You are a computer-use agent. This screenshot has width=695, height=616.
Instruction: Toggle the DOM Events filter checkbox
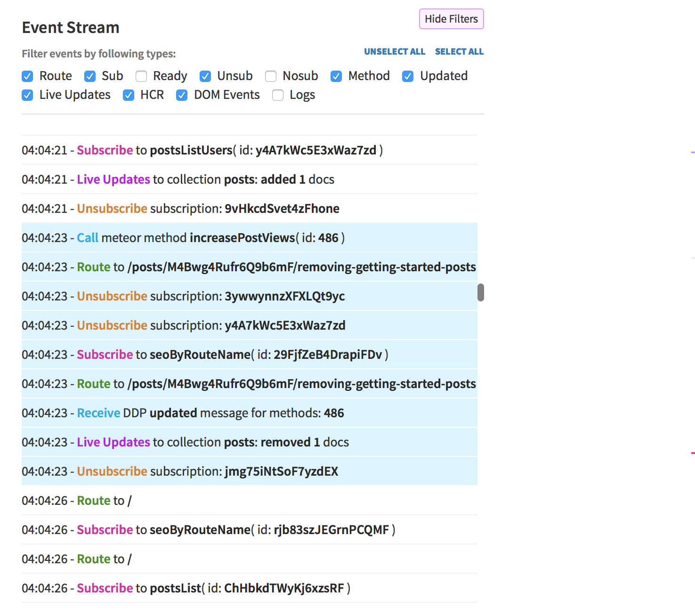[x=182, y=95]
